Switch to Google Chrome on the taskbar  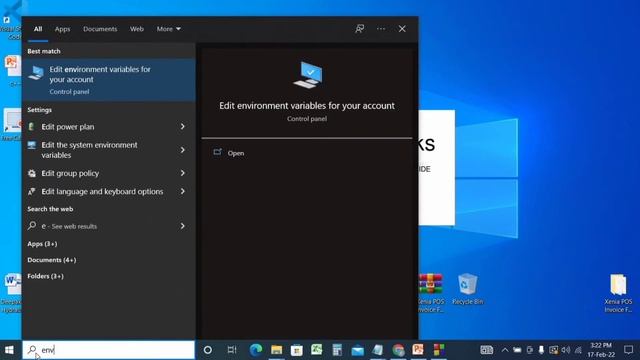pos(398,350)
